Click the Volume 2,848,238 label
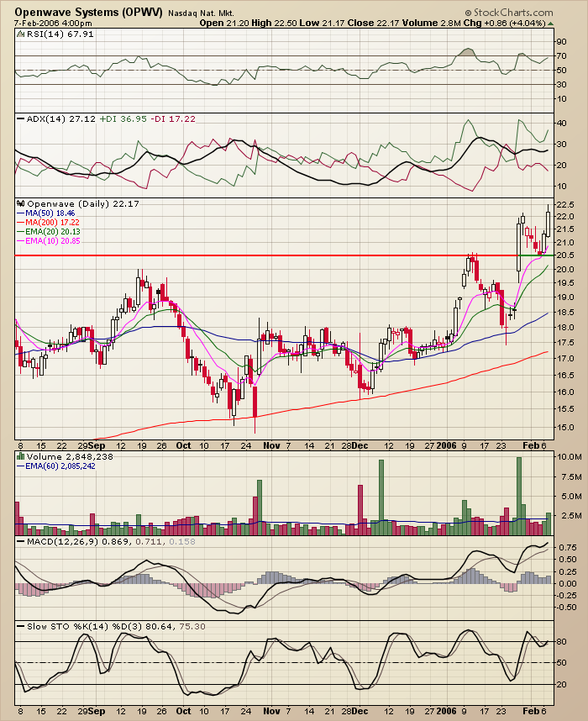This screenshot has width=588, height=721. 70,456
